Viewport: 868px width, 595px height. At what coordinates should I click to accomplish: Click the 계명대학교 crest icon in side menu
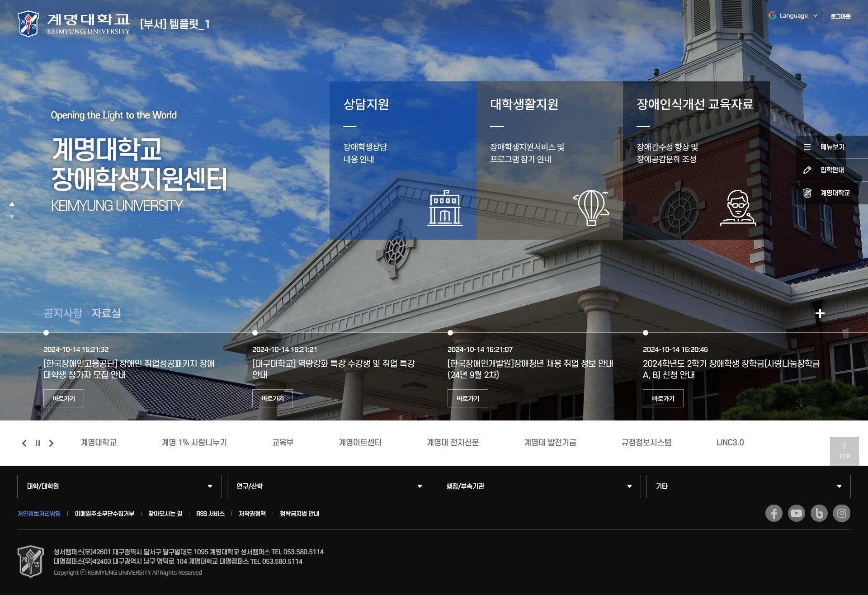pyautogui.click(x=807, y=193)
